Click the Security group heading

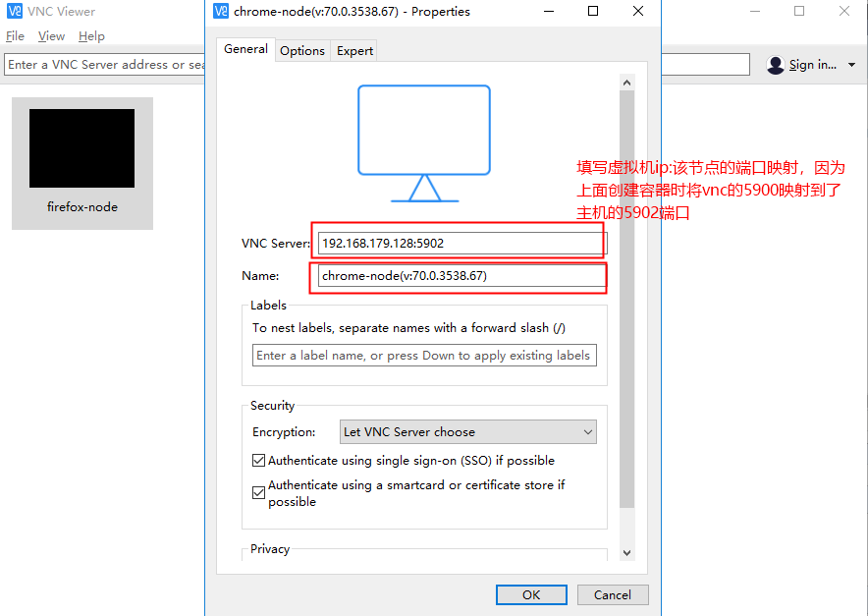tap(272, 406)
